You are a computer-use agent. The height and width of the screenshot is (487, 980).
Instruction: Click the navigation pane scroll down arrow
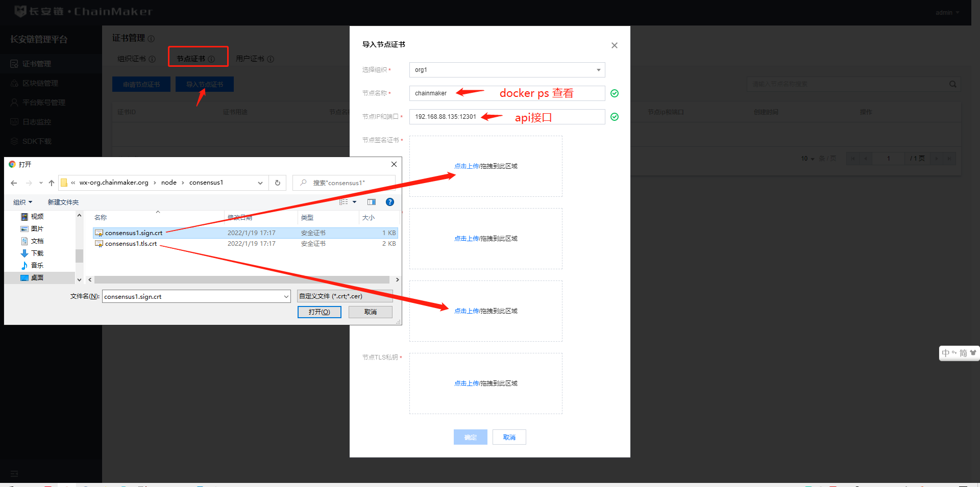[79, 279]
